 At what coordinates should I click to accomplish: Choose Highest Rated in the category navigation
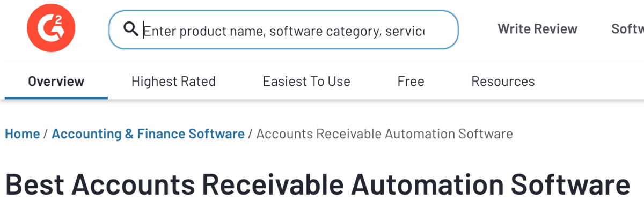173,82
